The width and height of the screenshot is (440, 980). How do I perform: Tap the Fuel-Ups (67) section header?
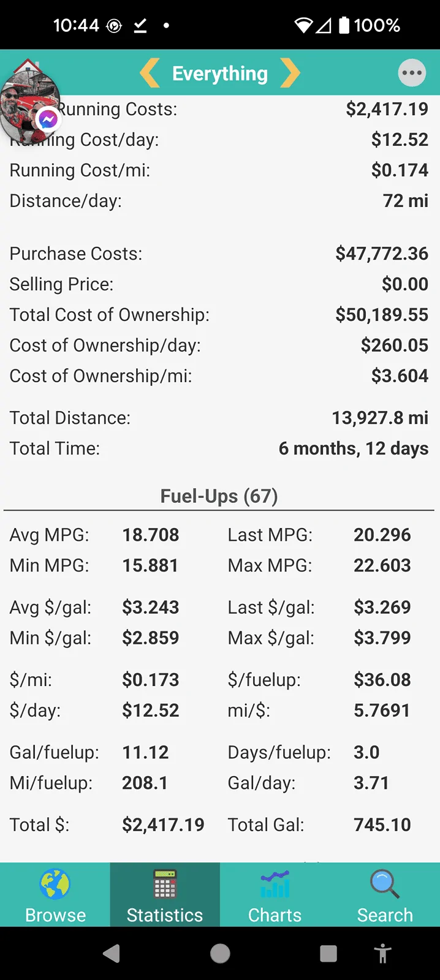tap(219, 496)
